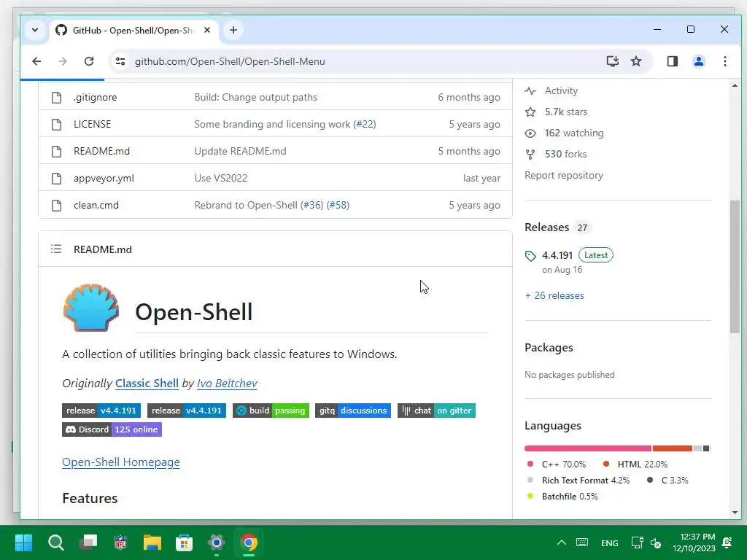This screenshot has height=560, width=747.
Task: Click the file icon next to clean.cmd
Action: coord(56,205)
